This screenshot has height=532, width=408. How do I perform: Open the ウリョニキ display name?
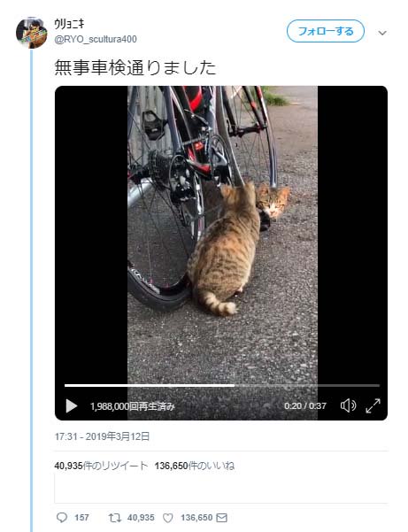69,24
